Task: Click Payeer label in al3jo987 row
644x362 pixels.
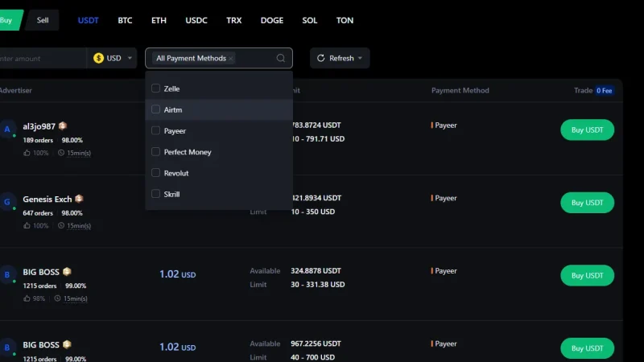Action: point(446,125)
